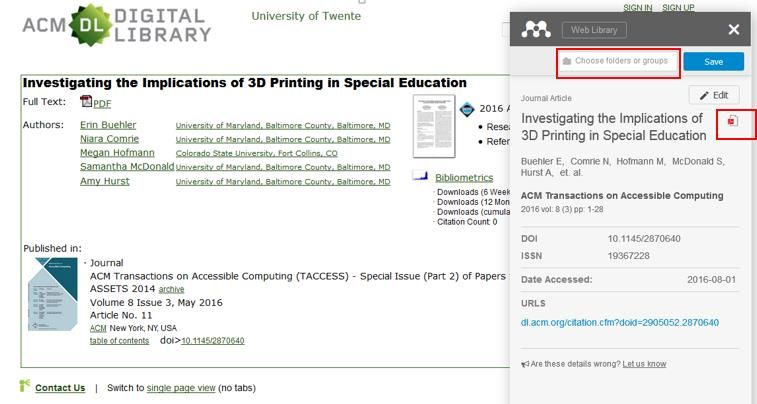Click Colorado State University, Fort Collins link

click(x=257, y=153)
